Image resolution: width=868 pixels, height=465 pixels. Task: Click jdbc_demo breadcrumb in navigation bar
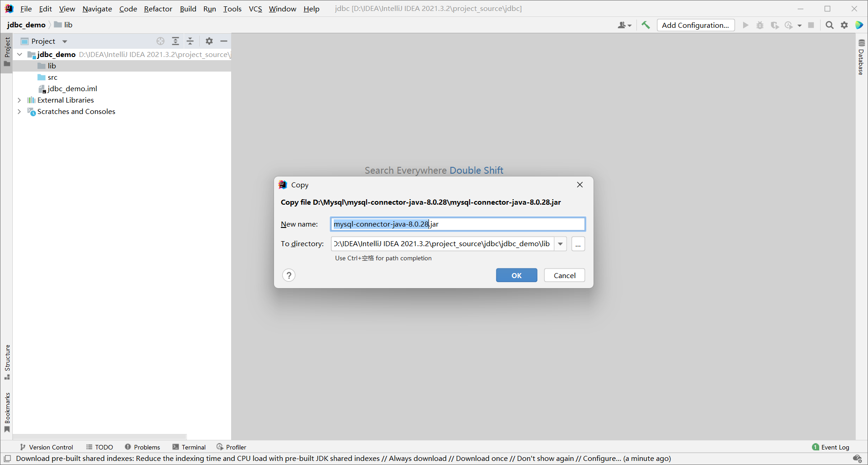tap(26, 25)
